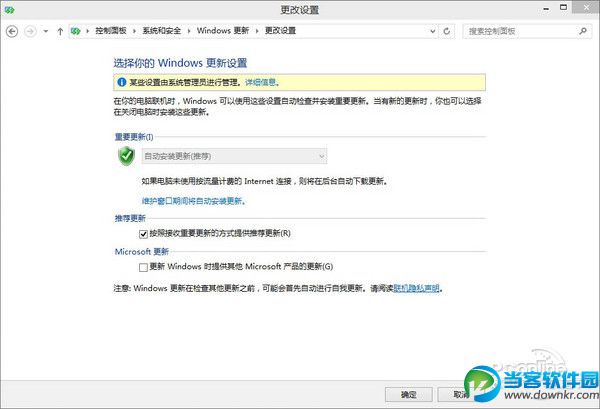The width and height of the screenshot is (600, 409).
Task: Open the recent locations dropdown arrow
Action: [x=46, y=31]
